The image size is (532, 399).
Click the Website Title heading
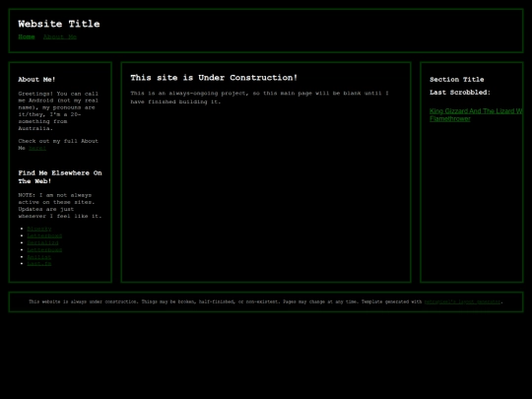click(59, 24)
